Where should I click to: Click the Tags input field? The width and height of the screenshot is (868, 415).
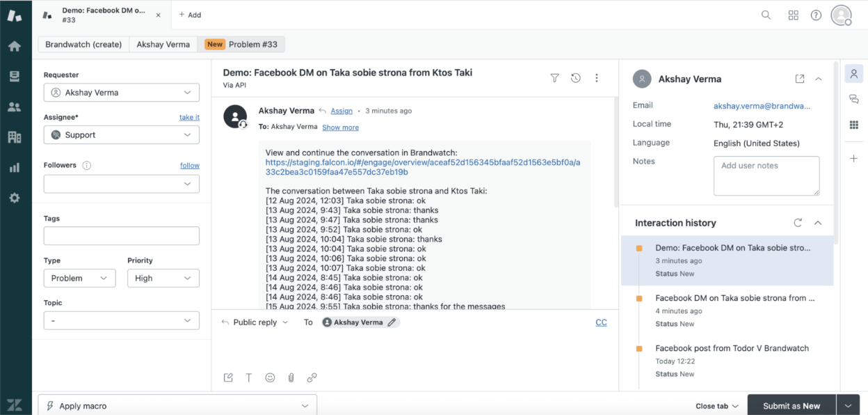click(122, 236)
